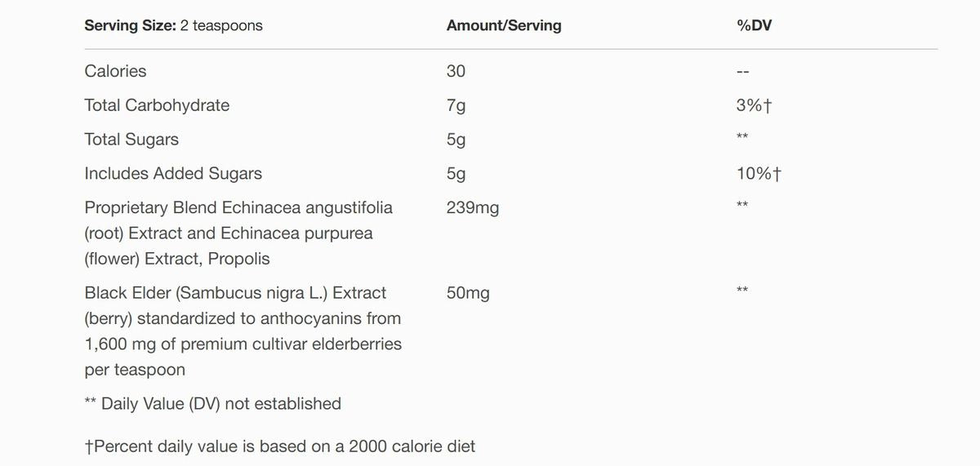Select the Includes Added Sugars label
Viewport: 980px width, 466px height.
coord(173,174)
